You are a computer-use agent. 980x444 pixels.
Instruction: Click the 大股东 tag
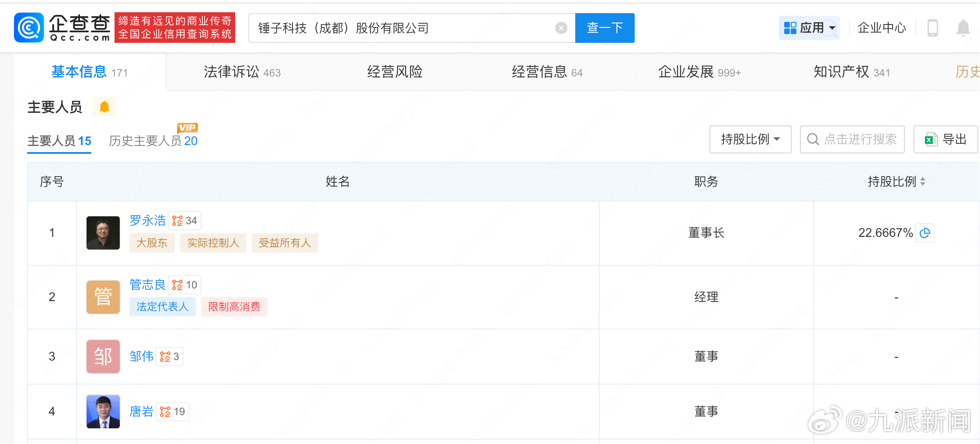point(152,243)
